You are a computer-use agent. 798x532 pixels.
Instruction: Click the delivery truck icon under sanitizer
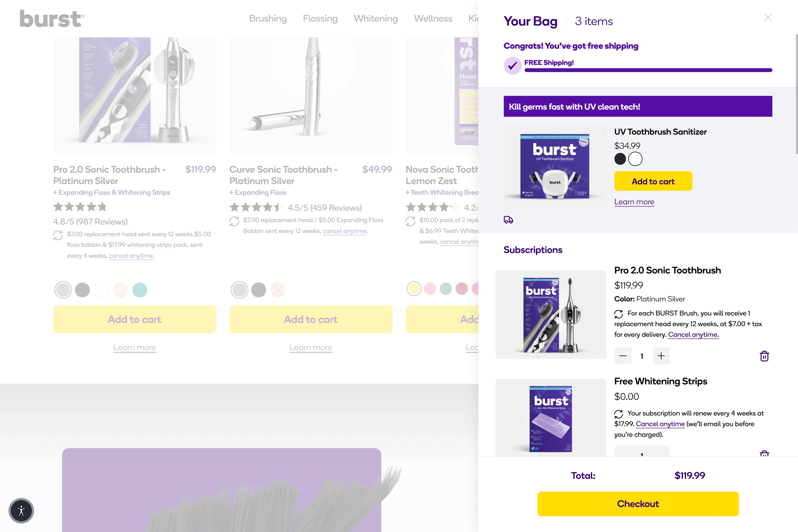508,220
